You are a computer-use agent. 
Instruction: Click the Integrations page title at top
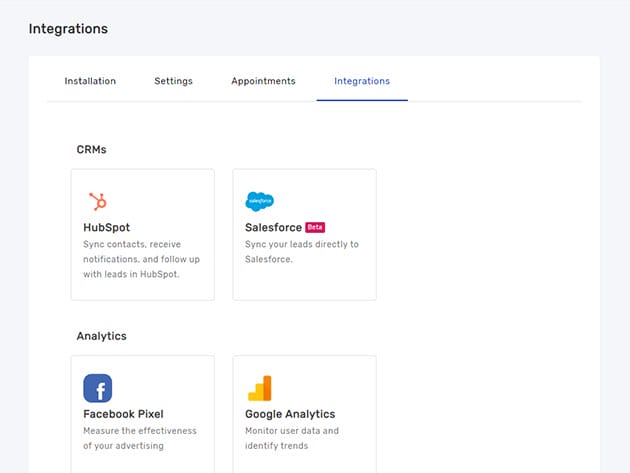click(x=68, y=29)
